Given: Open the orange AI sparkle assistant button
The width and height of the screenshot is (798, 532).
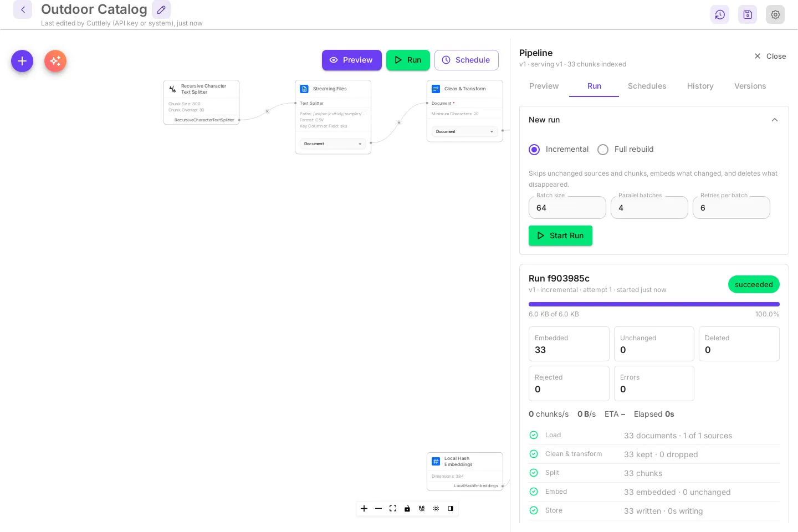Looking at the screenshot, I should click(55, 61).
